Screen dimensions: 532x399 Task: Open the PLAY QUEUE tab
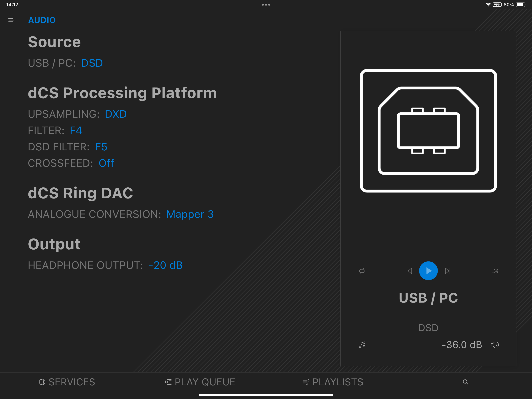point(200,382)
